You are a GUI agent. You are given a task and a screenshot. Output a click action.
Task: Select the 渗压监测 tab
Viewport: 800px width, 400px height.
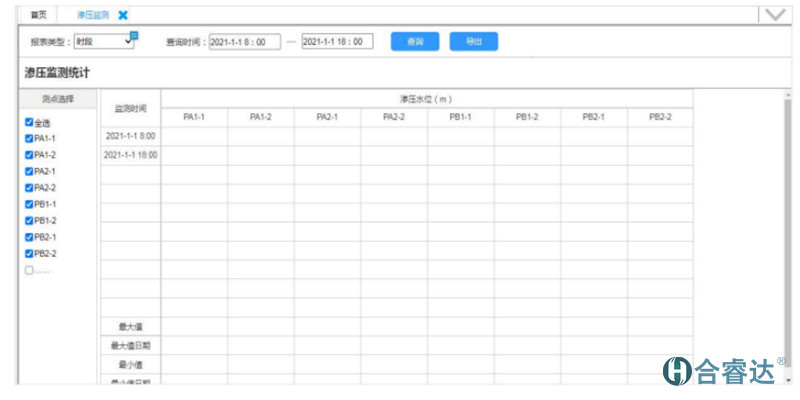(x=92, y=15)
